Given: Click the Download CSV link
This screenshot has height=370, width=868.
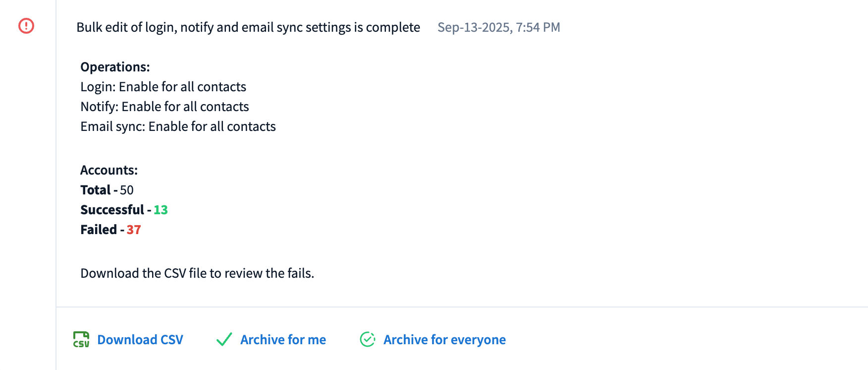Looking at the screenshot, I should (140, 340).
